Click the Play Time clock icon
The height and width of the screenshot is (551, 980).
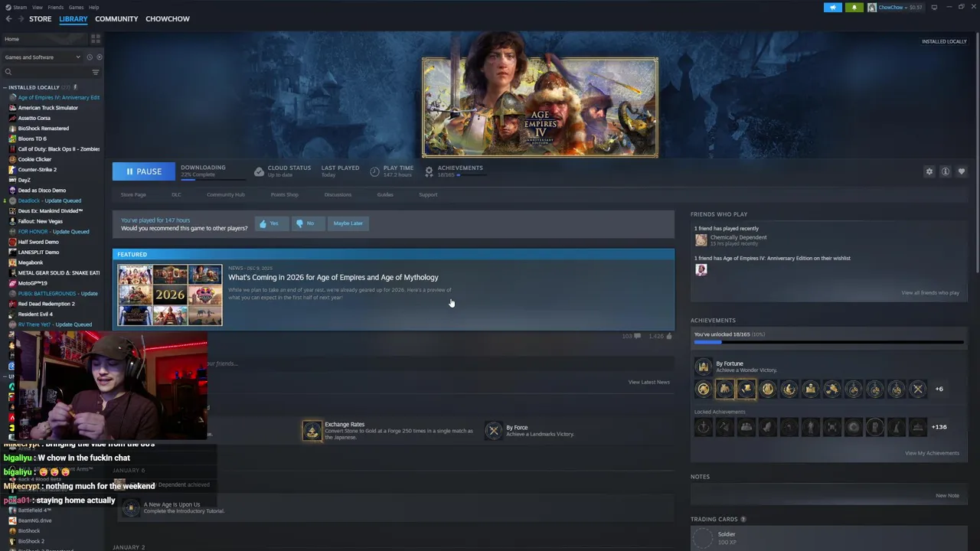point(374,171)
